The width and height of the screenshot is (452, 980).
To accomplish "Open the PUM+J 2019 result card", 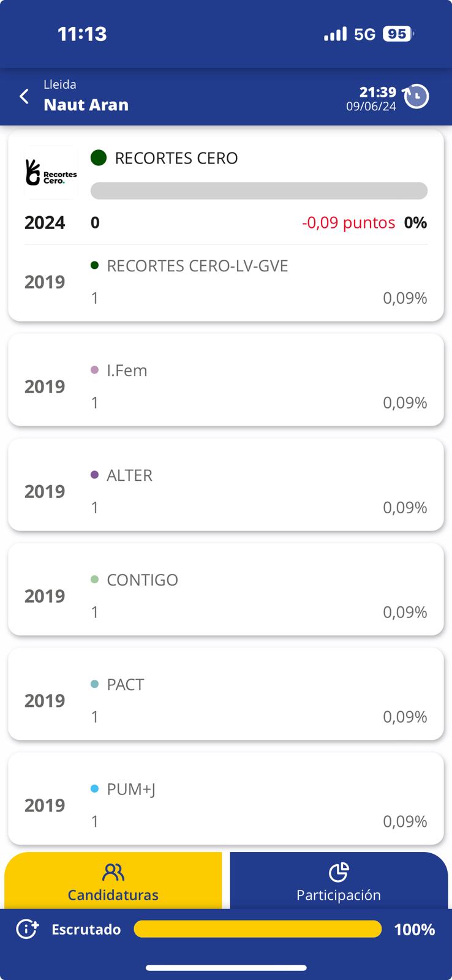I will (225, 805).
